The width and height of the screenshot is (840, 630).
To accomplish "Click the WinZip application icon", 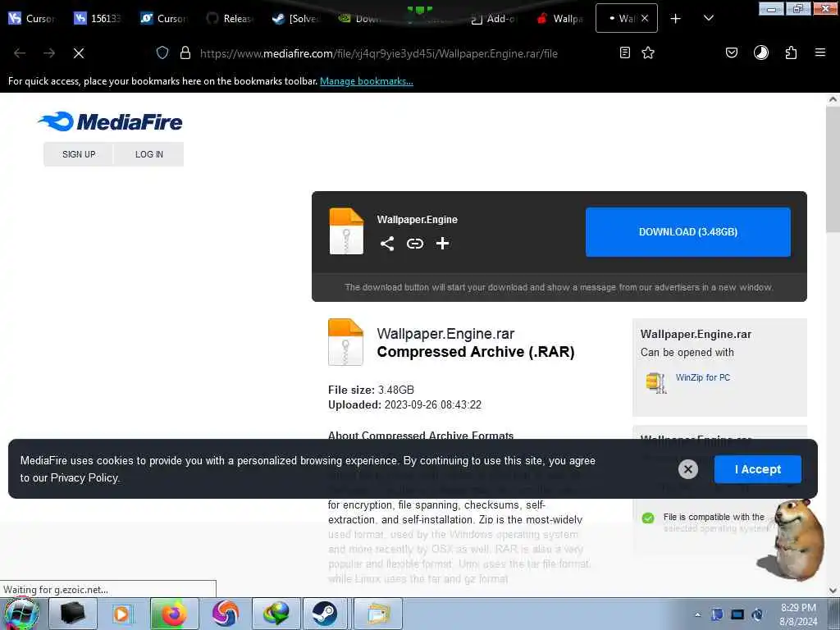I will click(x=655, y=382).
